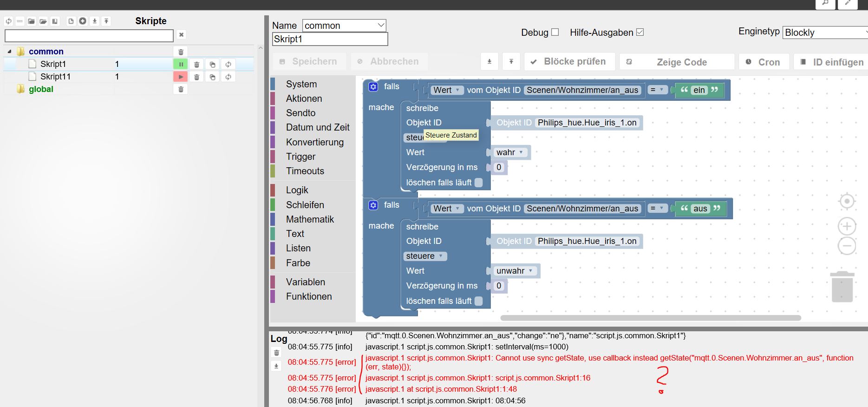Open the steuere dropdown in second block
This screenshot has width=868, height=407.
(x=425, y=256)
